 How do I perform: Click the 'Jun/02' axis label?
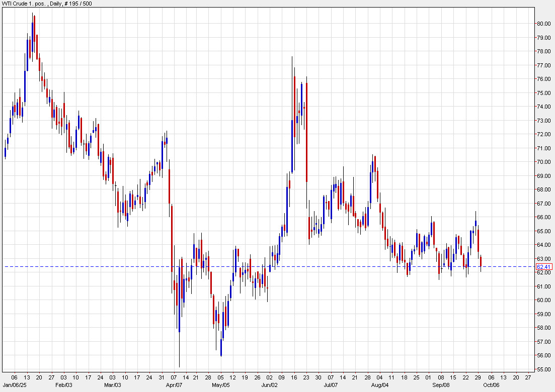[x=271, y=384]
